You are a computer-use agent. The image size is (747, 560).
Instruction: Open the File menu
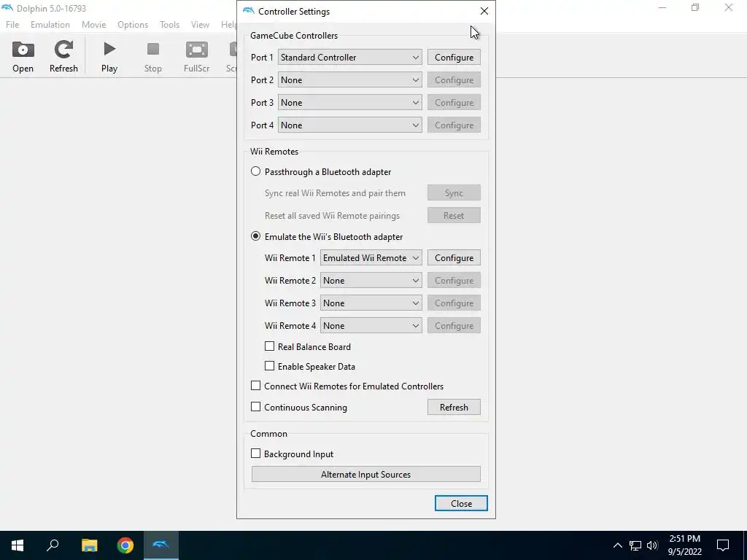point(12,24)
